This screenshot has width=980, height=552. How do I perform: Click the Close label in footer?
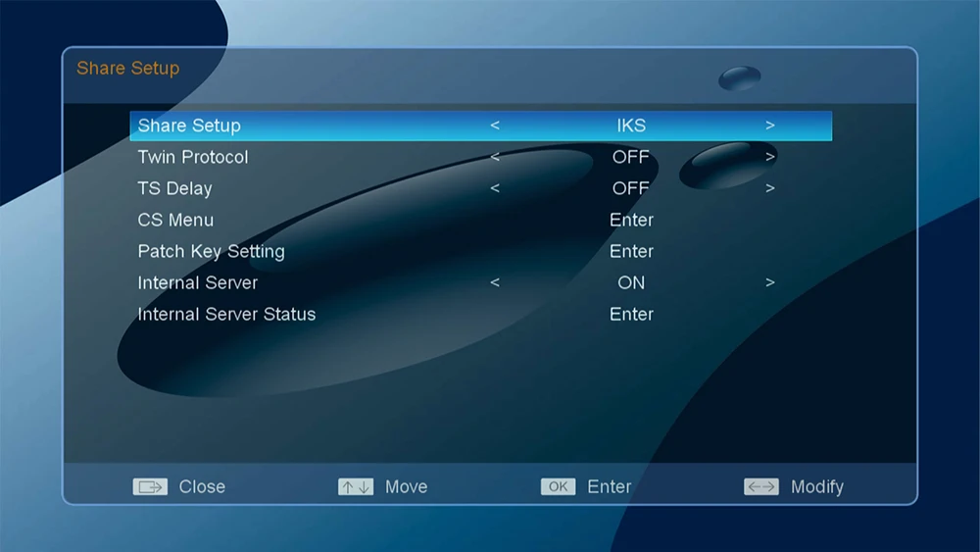pos(202,486)
